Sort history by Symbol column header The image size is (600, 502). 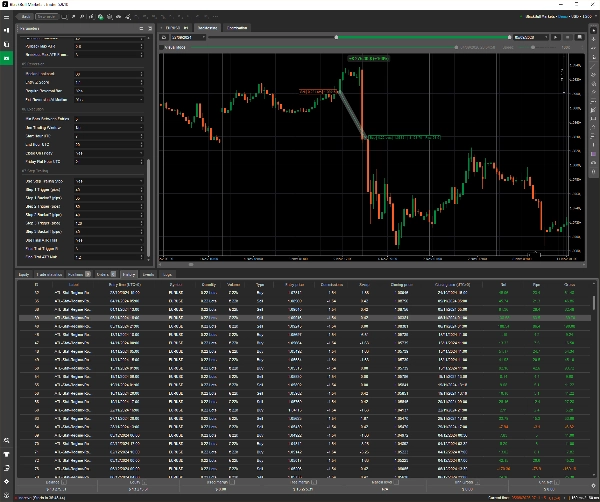pos(176,285)
